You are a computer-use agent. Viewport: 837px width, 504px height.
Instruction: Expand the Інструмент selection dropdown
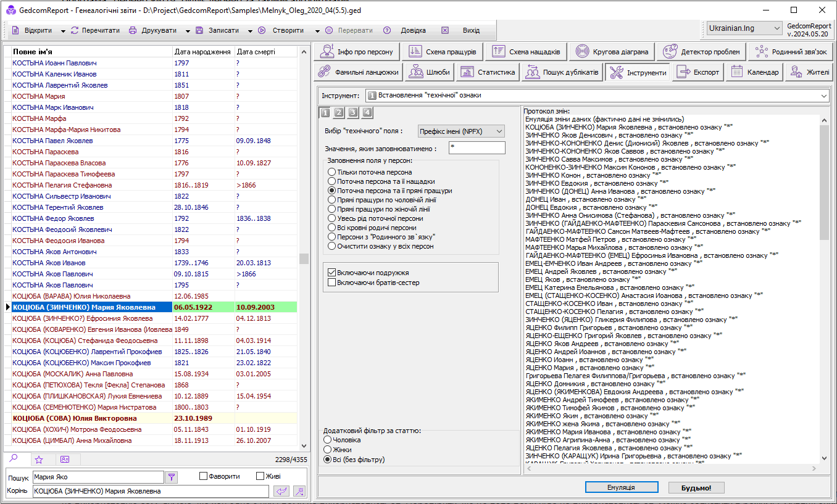[824, 96]
